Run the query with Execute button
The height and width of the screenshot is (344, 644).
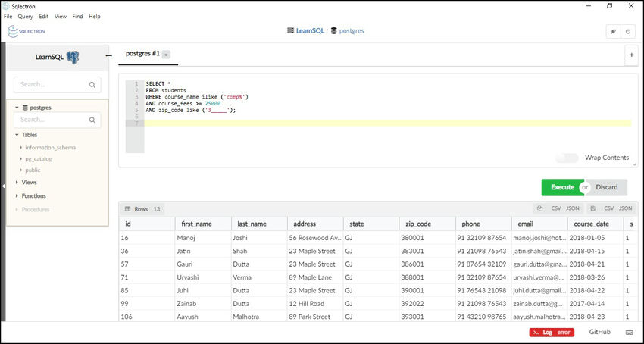[561, 187]
